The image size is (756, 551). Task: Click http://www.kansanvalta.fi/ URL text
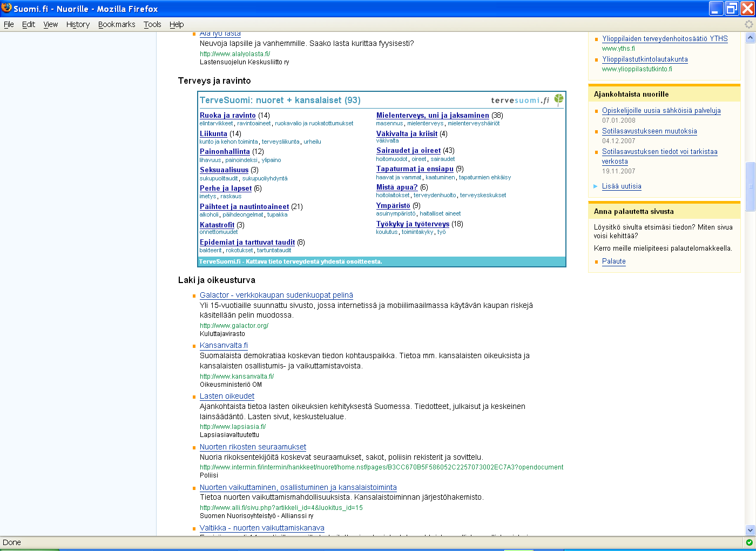click(237, 376)
